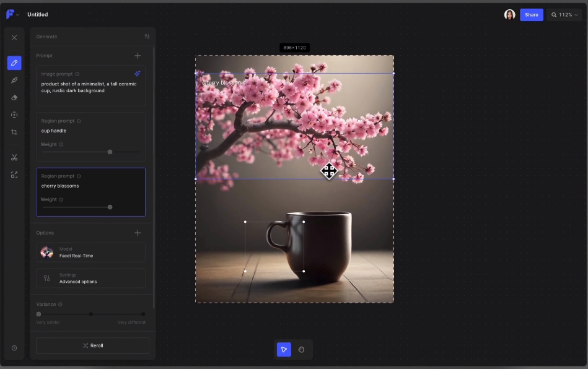Activate the Crop tool
588x369 pixels.
(x=14, y=132)
